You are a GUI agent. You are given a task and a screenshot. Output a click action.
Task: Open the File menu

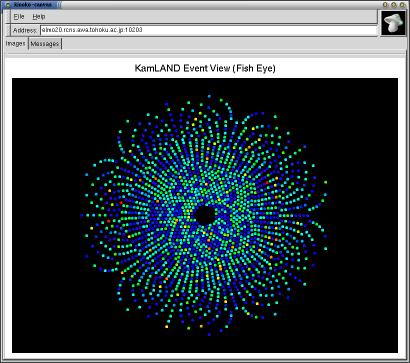click(19, 16)
